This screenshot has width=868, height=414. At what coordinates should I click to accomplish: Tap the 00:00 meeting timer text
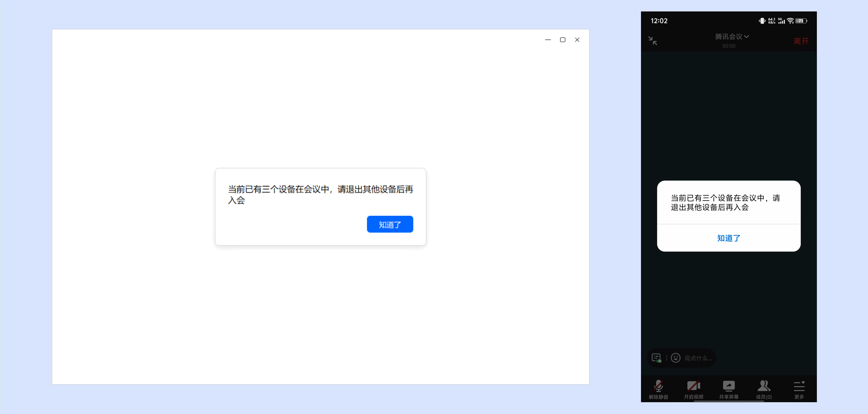point(729,46)
